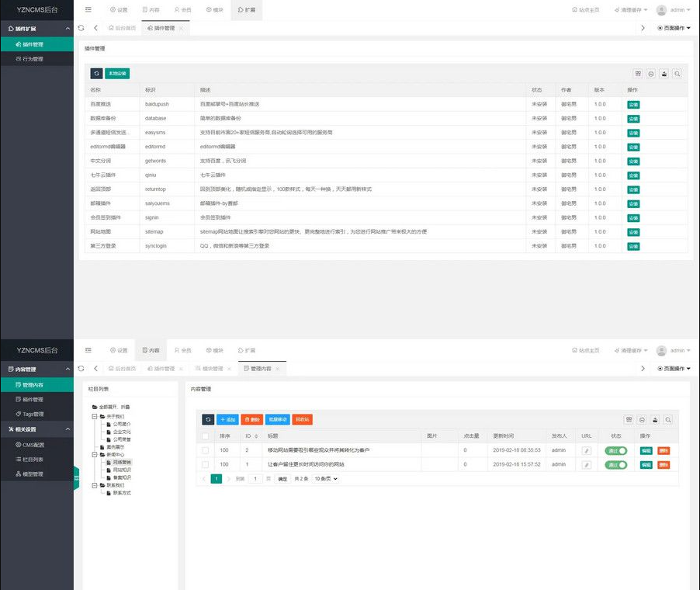Open 页面操作 dropdown in plugin management screen
700x590 pixels.
(x=674, y=28)
